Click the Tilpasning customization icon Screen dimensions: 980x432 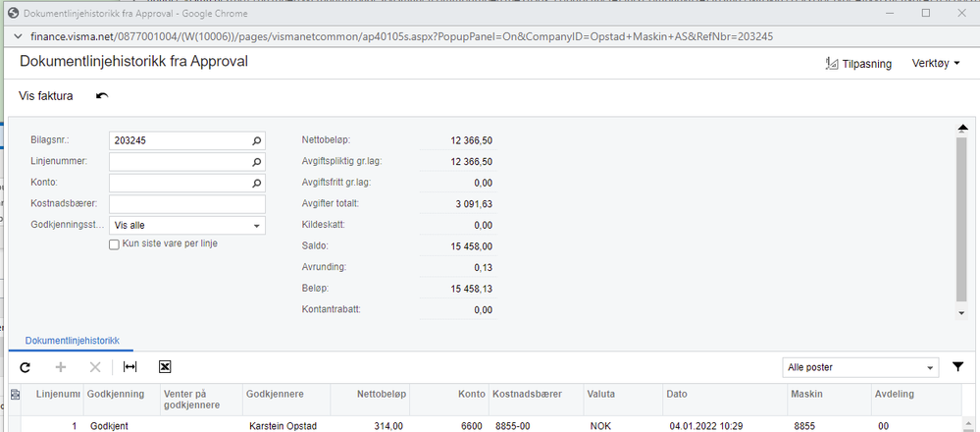(832, 63)
